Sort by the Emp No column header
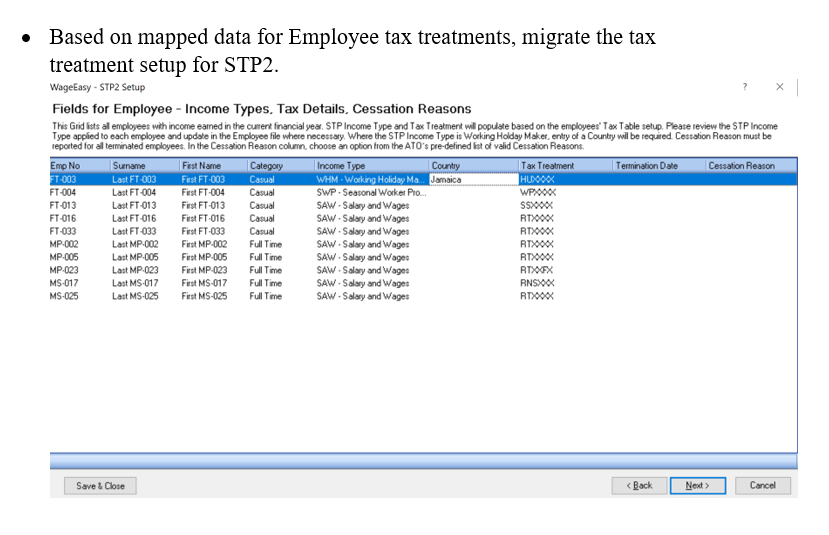The image size is (829, 535). [80, 165]
